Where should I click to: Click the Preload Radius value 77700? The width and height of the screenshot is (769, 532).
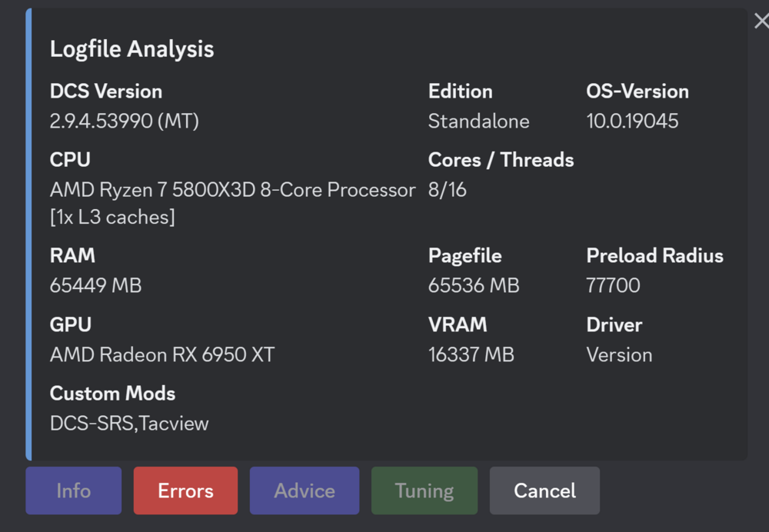[613, 285]
